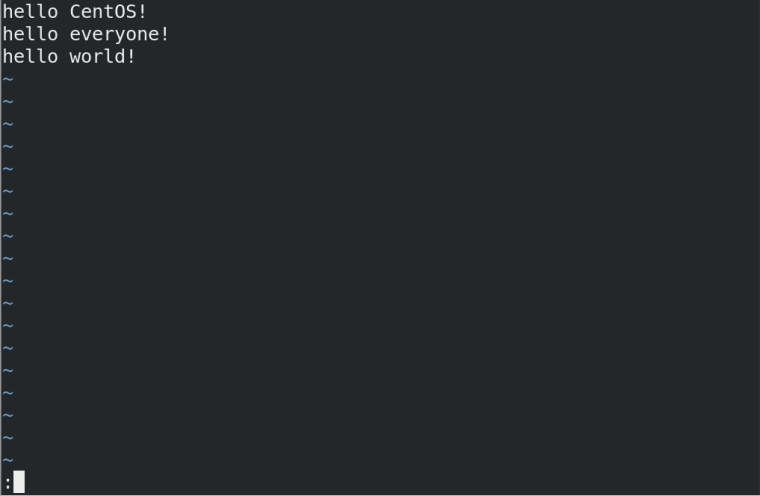Place the cursor on "hello" before world
760x496 pixels.
(31, 56)
